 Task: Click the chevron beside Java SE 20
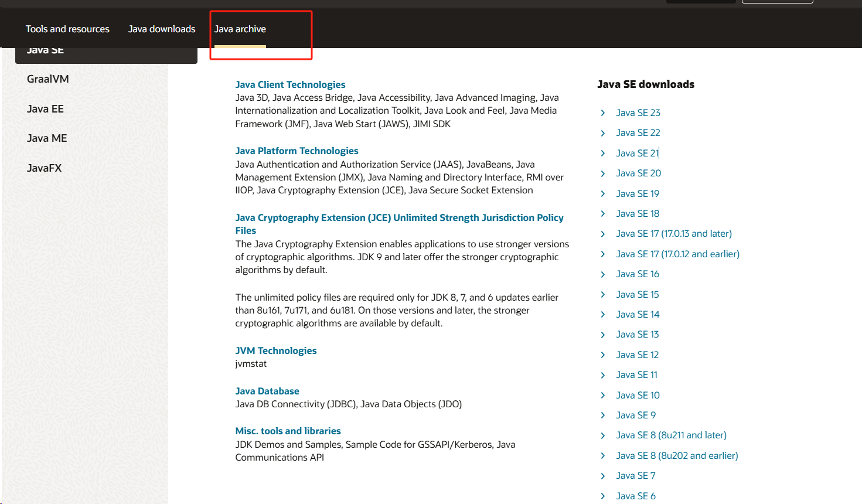[x=603, y=173]
